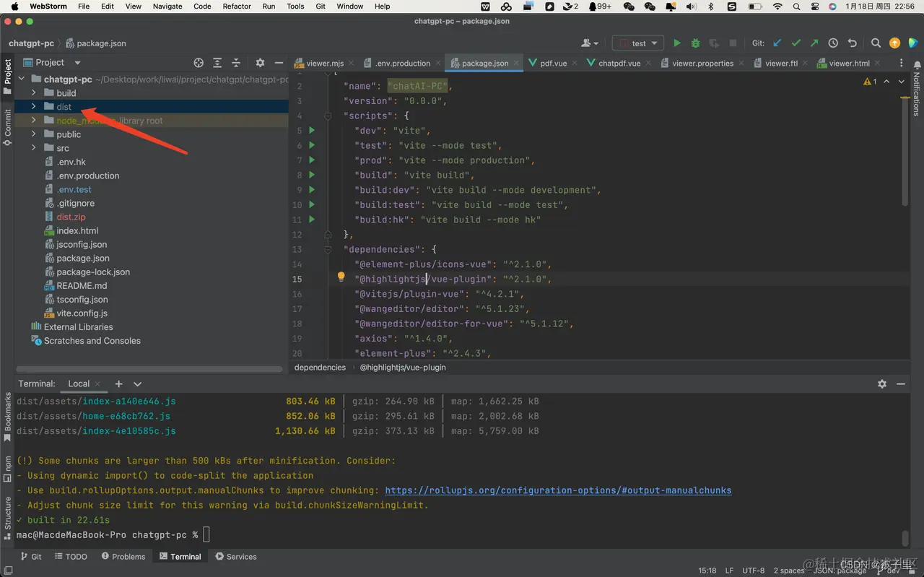Show Git history clock icon
Viewport: 924px width, 577px height.
[833, 43]
